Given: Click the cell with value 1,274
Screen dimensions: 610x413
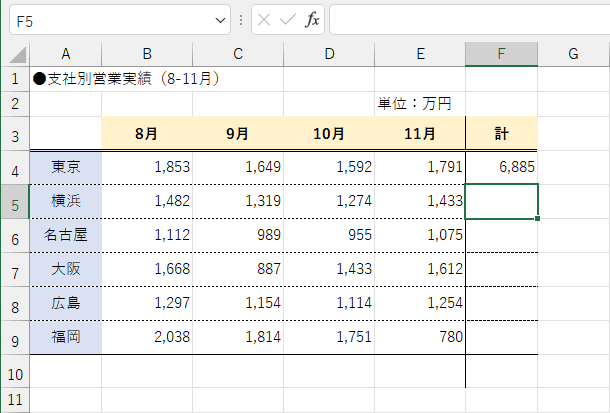Looking at the screenshot, I should click(329, 201).
